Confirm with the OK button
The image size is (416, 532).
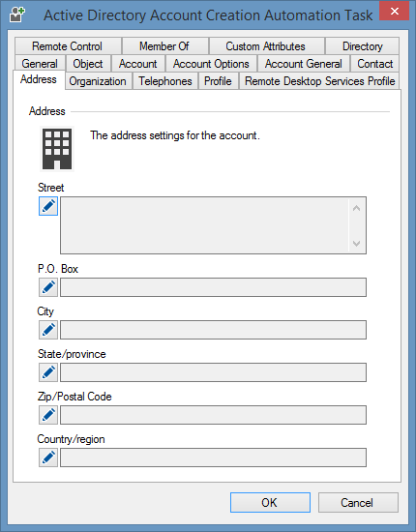click(x=270, y=502)
